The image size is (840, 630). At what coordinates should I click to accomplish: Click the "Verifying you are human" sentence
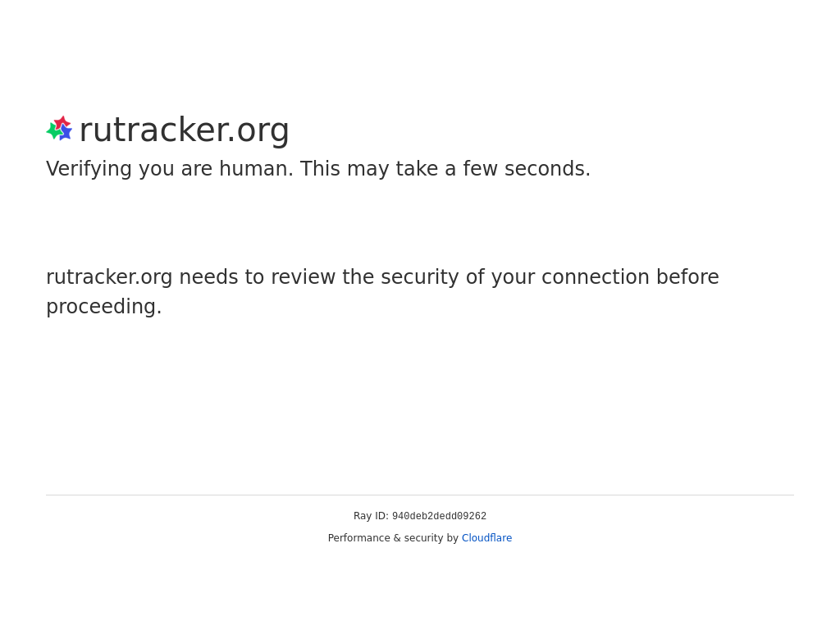[170, 169]
